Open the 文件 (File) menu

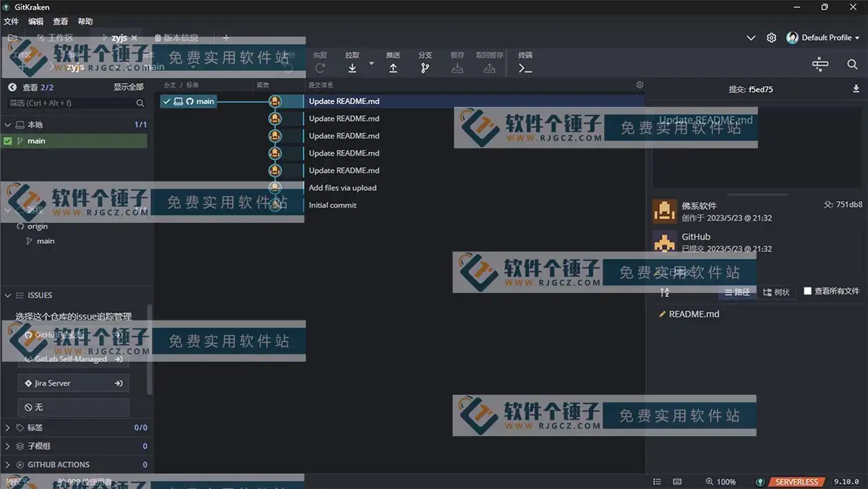click(11, 22)
